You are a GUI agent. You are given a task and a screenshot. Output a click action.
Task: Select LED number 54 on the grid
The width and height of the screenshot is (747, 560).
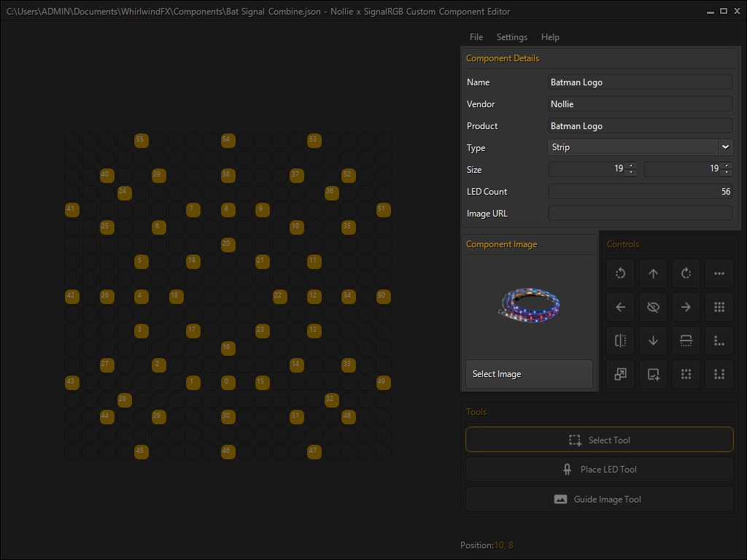tap(228, 141)
